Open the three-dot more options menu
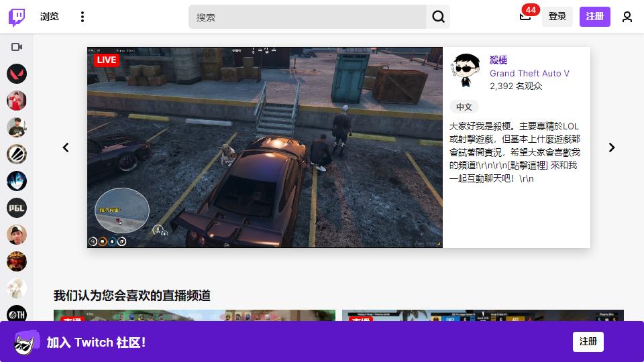The image size is (644, 362). [x=83, y=17]
